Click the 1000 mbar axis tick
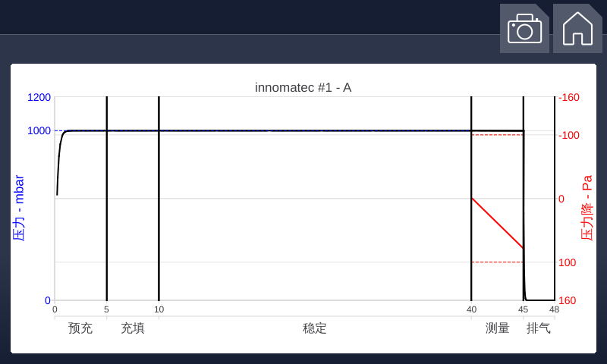 tap(39, 130)
